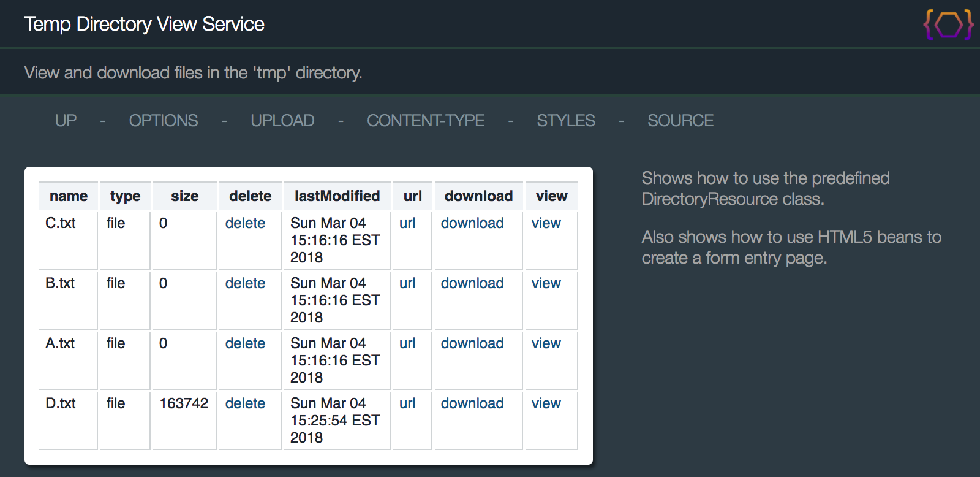The width and height of the screenshot is (980, 477).
Task: Click the Juneau hexagon logo icon
Action: pyautogui.click(x=948, y=25)
